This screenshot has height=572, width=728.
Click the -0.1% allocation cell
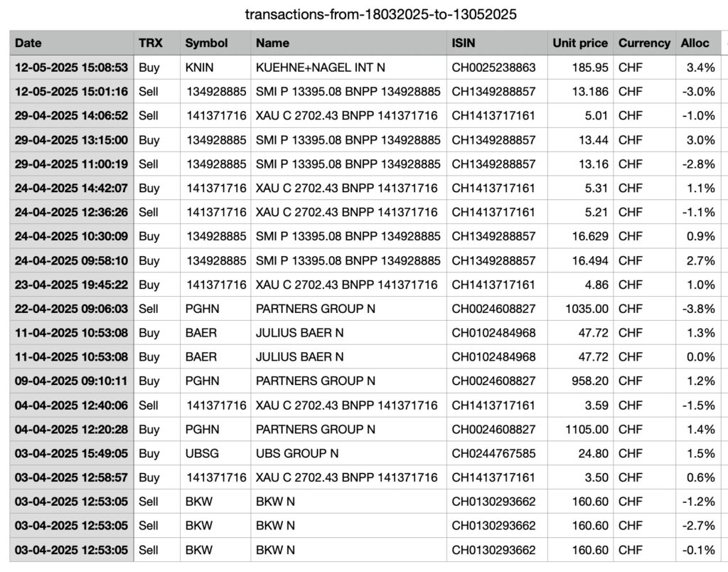[698, 550]
